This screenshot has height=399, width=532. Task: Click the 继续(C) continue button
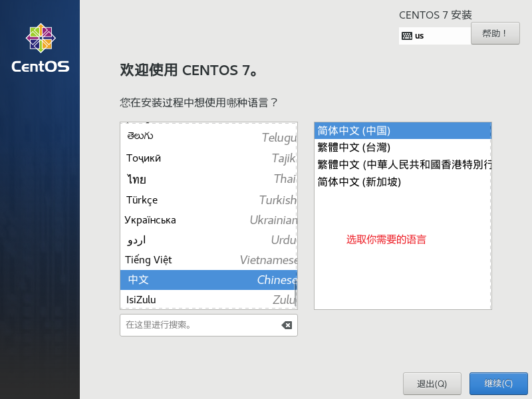[498, 384]
